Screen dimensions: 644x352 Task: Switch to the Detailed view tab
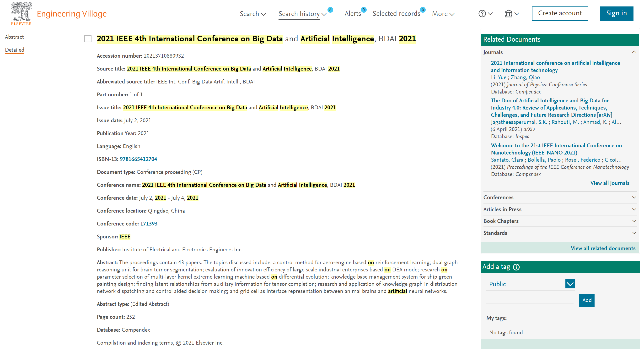pos(15,49)
